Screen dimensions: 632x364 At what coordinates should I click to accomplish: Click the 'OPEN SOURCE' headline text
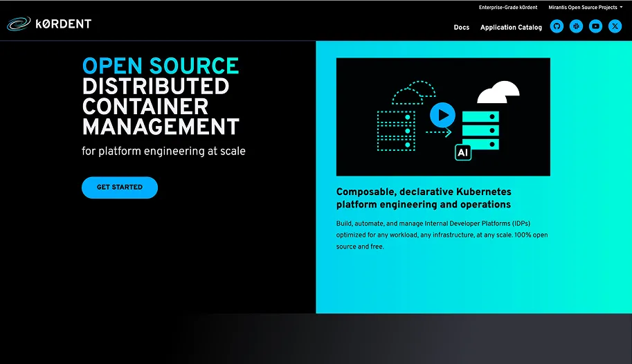pyautogui.click(x=161, y=66)
